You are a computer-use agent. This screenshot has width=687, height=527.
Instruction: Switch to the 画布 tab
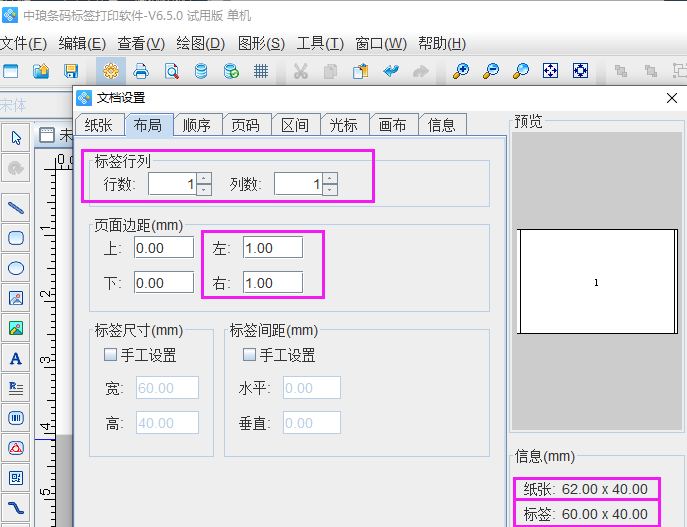pos(393,125)
